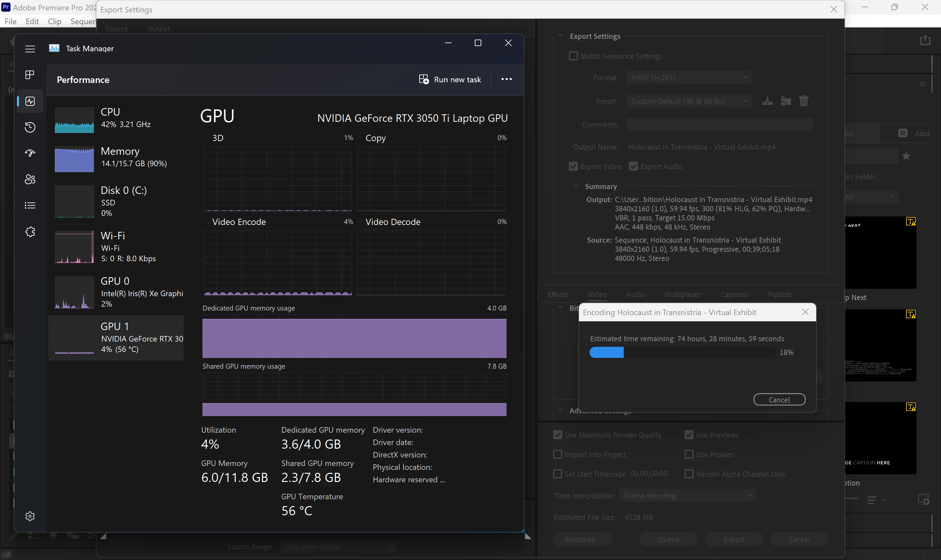941x560 pixels.
Task: Open the Users page in the sidebar
Action: [30, 179]
